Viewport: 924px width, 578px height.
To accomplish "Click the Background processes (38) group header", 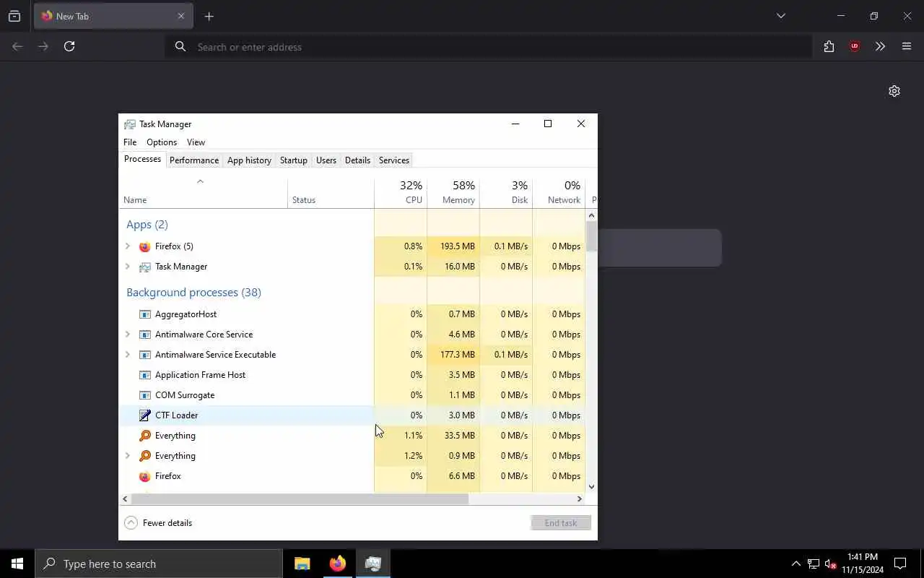I will tap(193, 293).
